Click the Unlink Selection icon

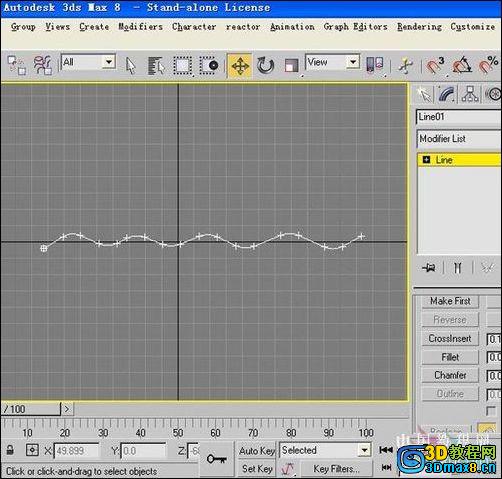point(16,65)
